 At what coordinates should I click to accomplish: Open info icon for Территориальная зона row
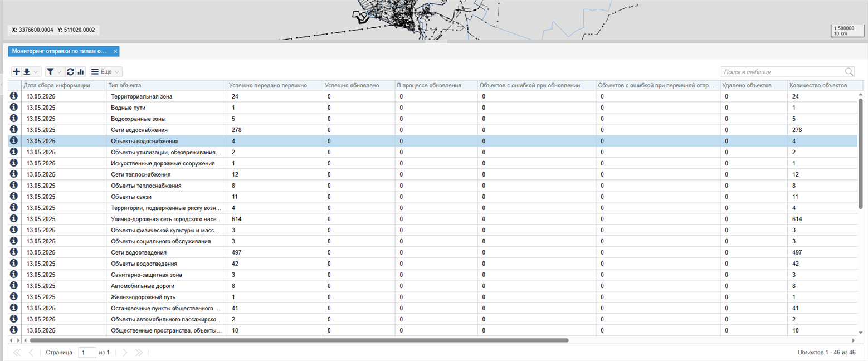click(x=14, y=96)
